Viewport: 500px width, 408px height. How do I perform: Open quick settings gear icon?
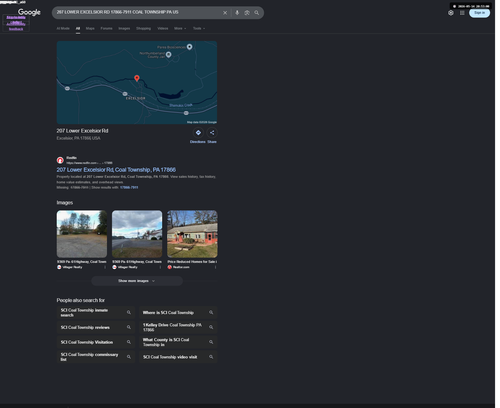coord(451,13)
